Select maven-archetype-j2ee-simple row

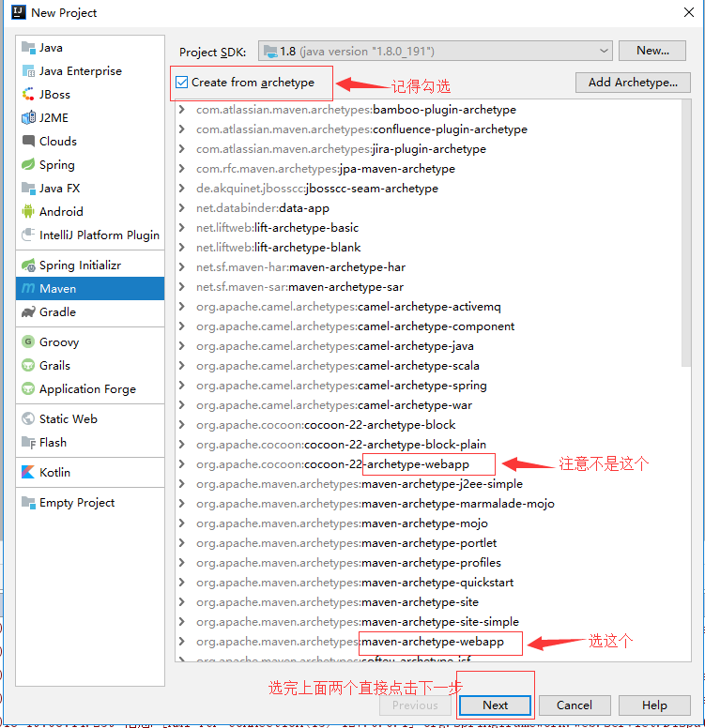pyautogui.click(x=428, y=484)
